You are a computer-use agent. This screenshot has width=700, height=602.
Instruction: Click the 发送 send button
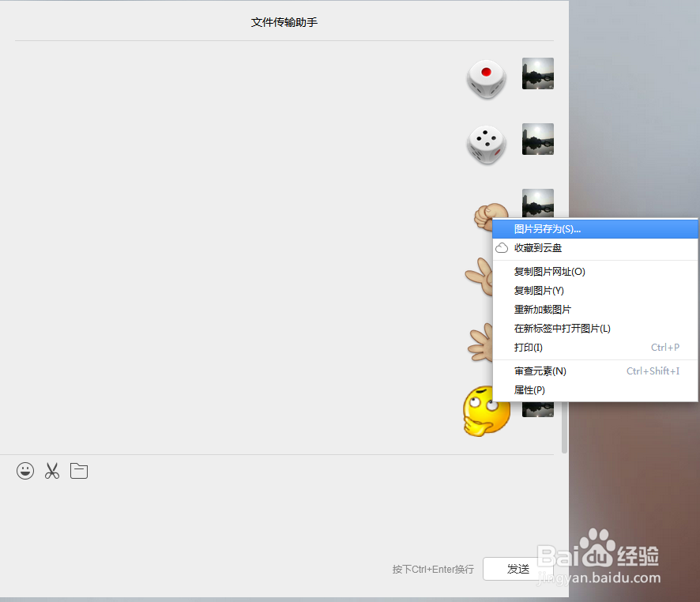(517, 569)
